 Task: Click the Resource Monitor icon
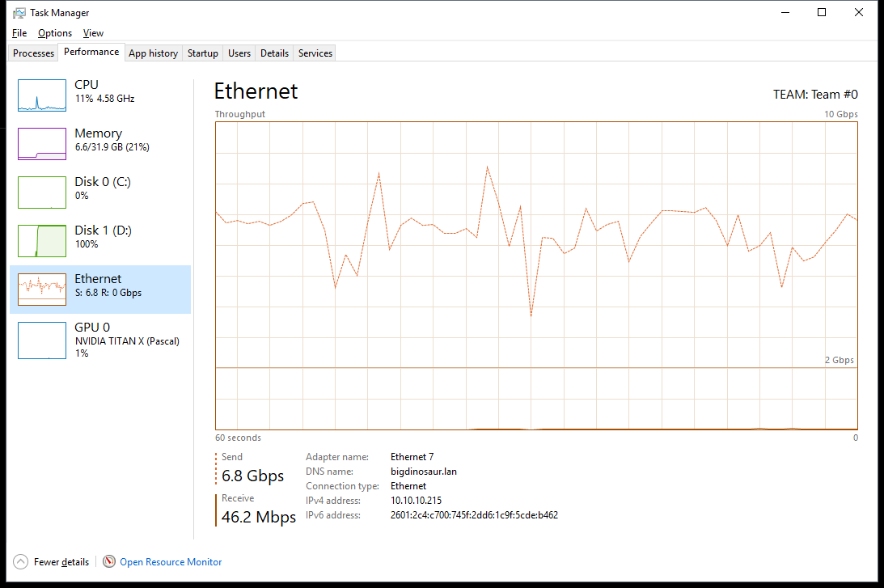point(109,562)
